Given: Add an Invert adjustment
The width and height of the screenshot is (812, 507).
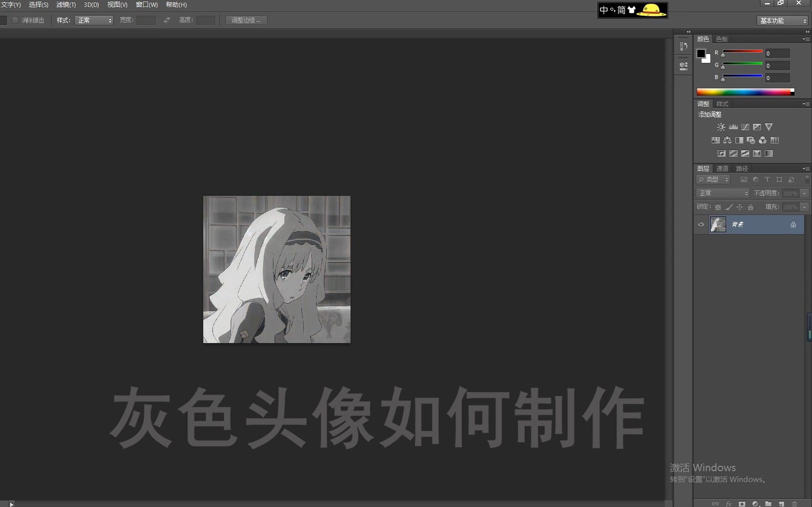Looking at the screenshot, I should point(721,153).
